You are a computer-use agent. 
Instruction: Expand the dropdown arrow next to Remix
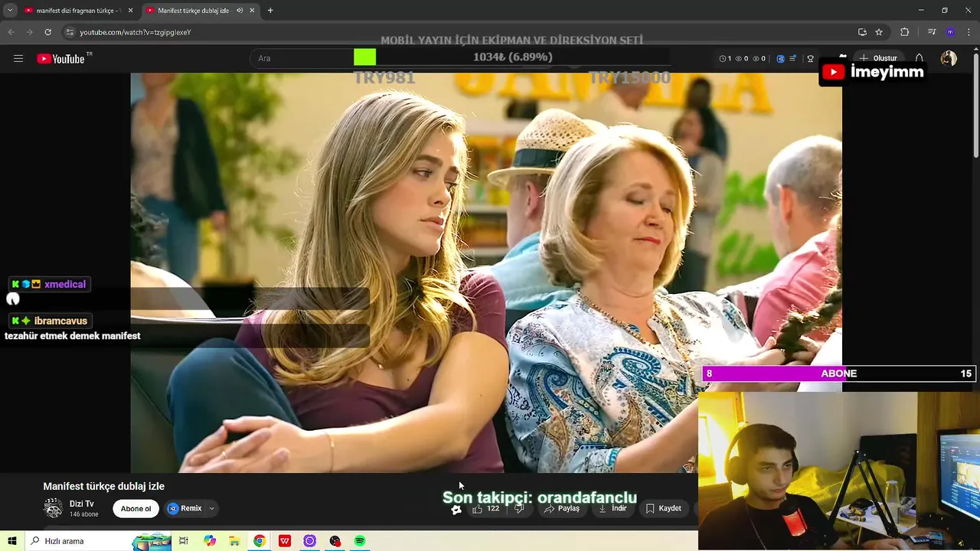pyautogui.click(x=212, y=508)
